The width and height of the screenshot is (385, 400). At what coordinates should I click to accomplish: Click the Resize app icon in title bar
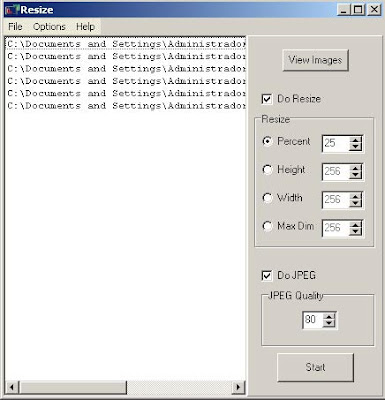pyautogui.click(x=12, y=10)
